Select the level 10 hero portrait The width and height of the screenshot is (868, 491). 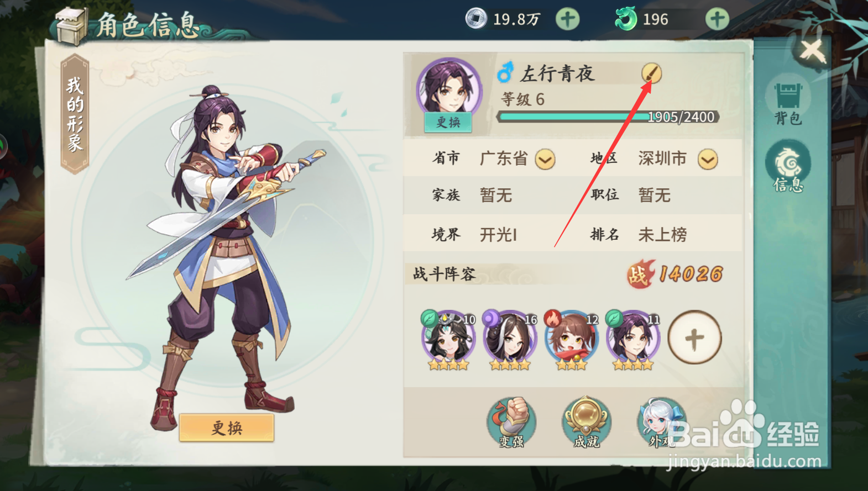coord(448,339)
